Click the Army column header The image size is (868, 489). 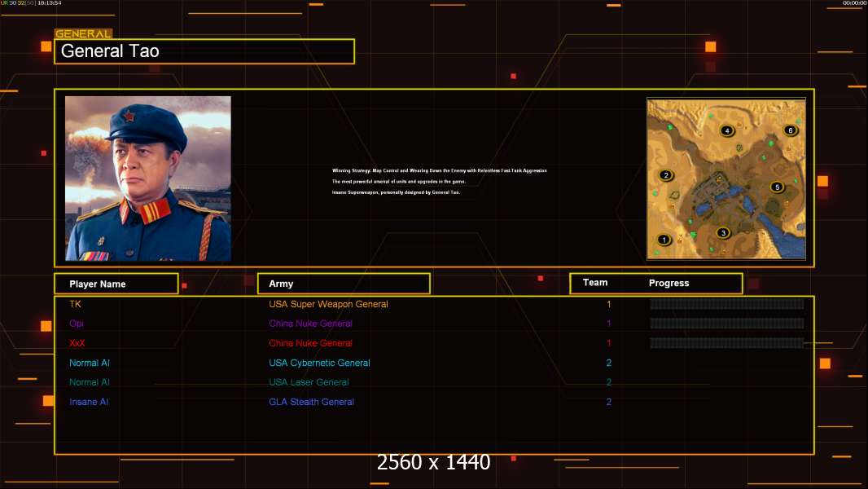344,284
